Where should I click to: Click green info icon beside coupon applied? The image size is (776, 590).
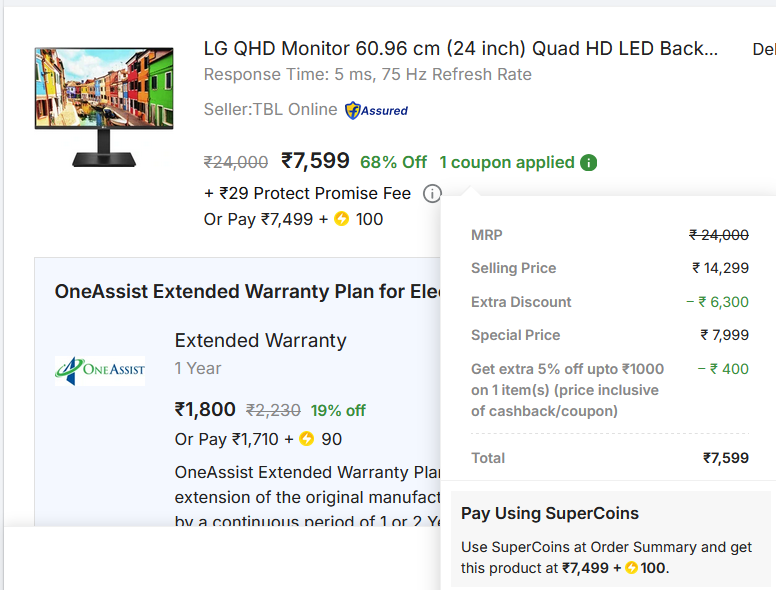tap(588, 162)
